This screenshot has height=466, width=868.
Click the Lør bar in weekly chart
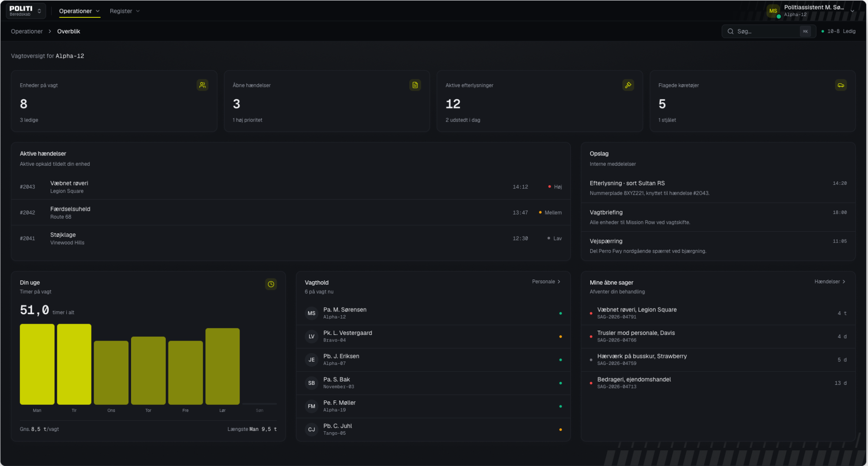222,366
